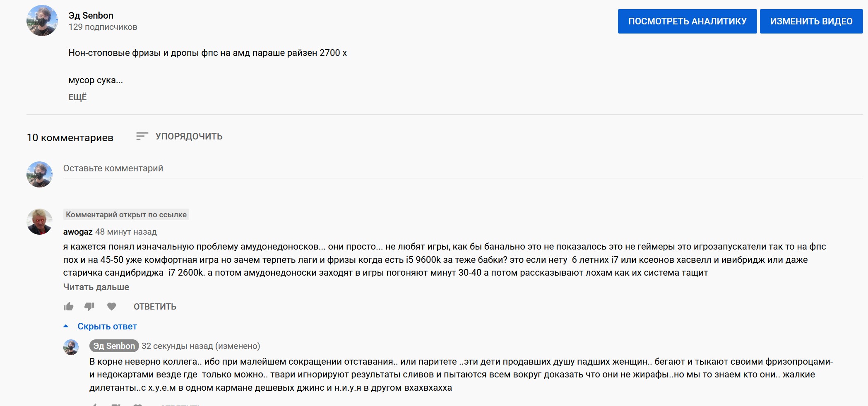
Task: Open the УПОРЯДОЧИТЬ sort comments dropdown
Action: tap(179, 137)
